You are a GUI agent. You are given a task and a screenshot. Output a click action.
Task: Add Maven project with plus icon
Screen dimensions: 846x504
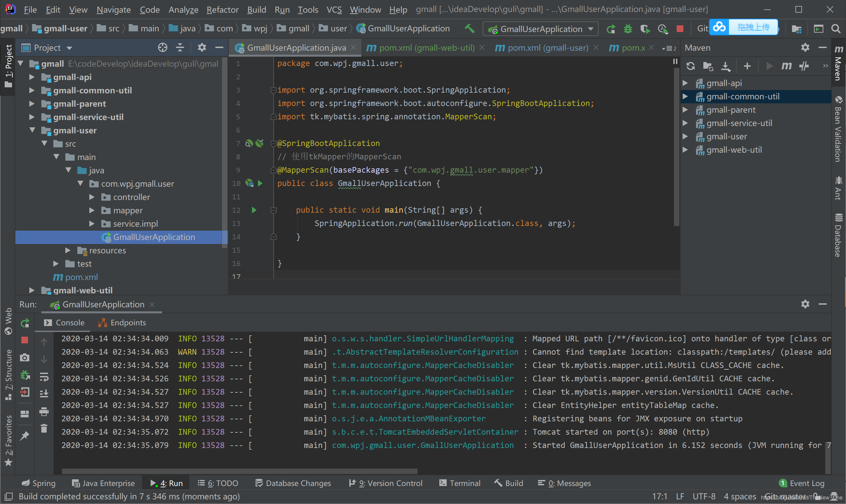747,66
